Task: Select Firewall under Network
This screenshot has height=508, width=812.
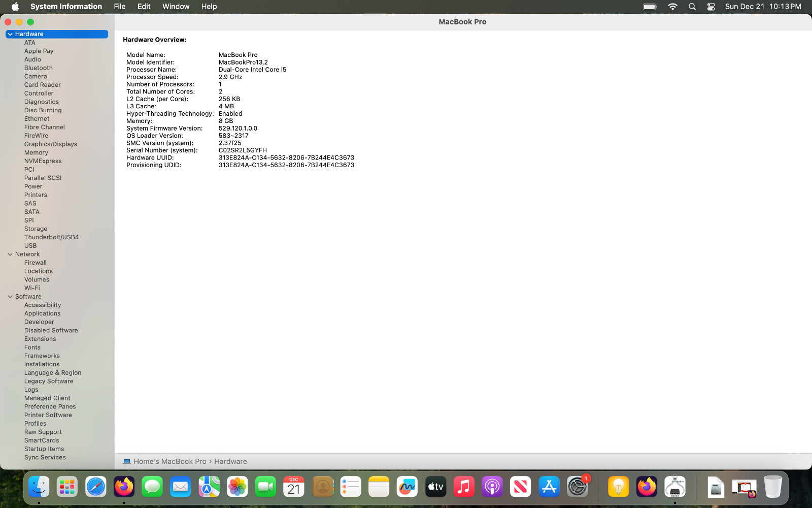Action: coord(35,263)
